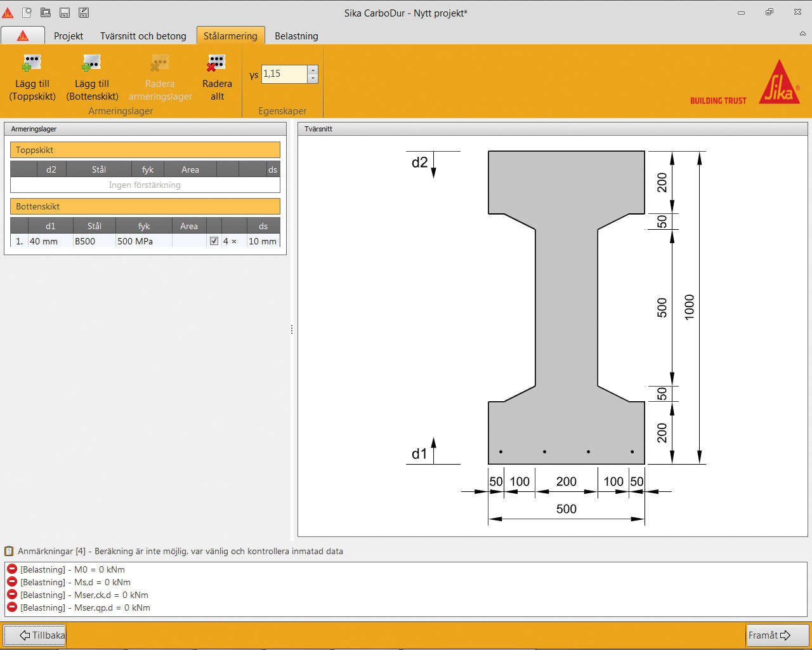This screenshot has width=812, height=650.
Task: Click the 500 total width dimension label
Action: pos(566,509)
